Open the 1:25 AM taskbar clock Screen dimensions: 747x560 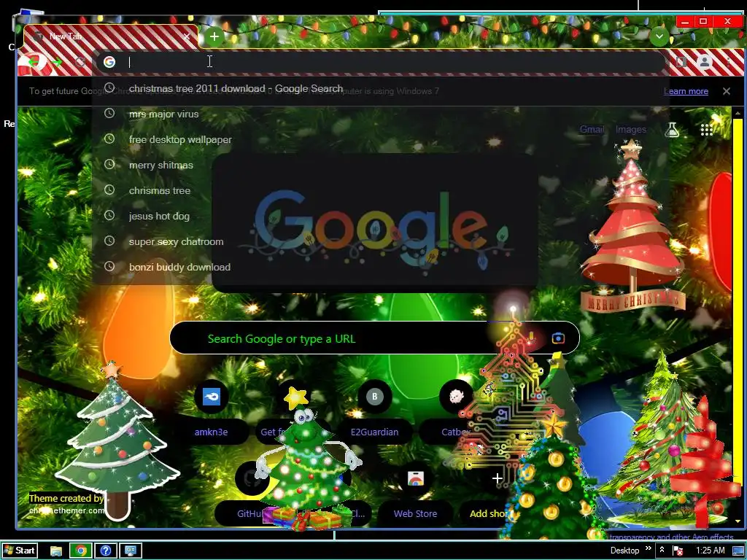tap(711, 551)
